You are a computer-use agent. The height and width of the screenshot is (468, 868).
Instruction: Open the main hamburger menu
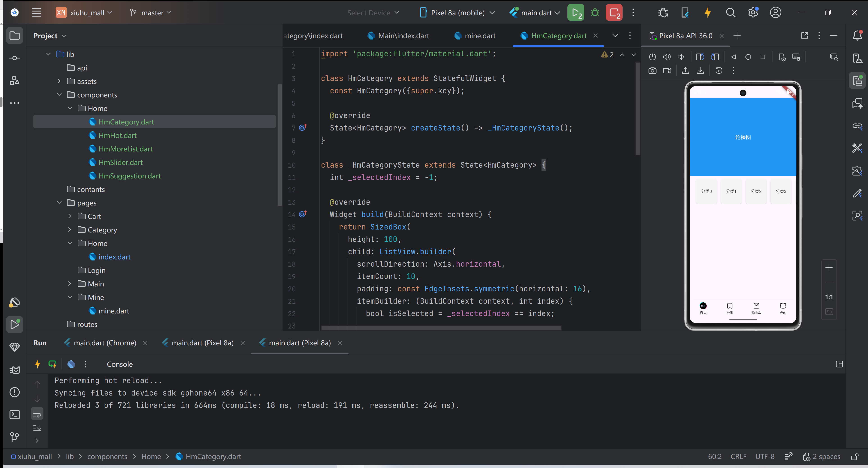[36, 12]
